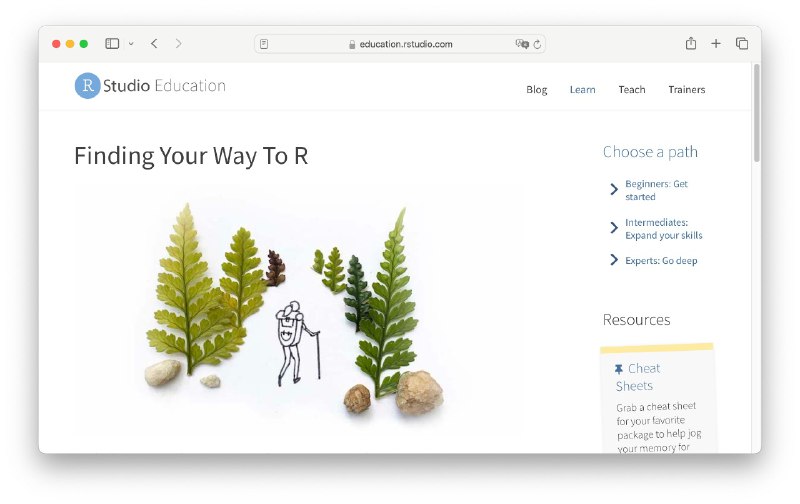Screen dimensions: 800x504
Task: Open the sidebar options dropdown arrow
Action: tap(131, 44)
